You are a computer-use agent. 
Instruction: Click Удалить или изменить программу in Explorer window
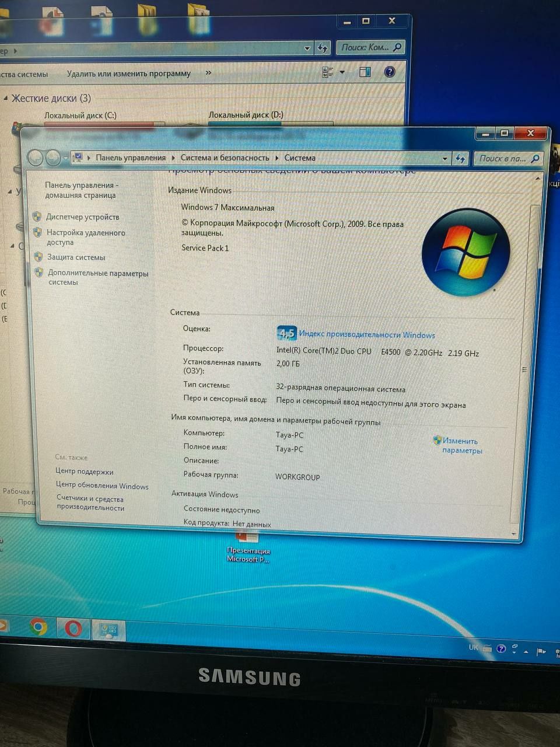[x=129, y=74]
